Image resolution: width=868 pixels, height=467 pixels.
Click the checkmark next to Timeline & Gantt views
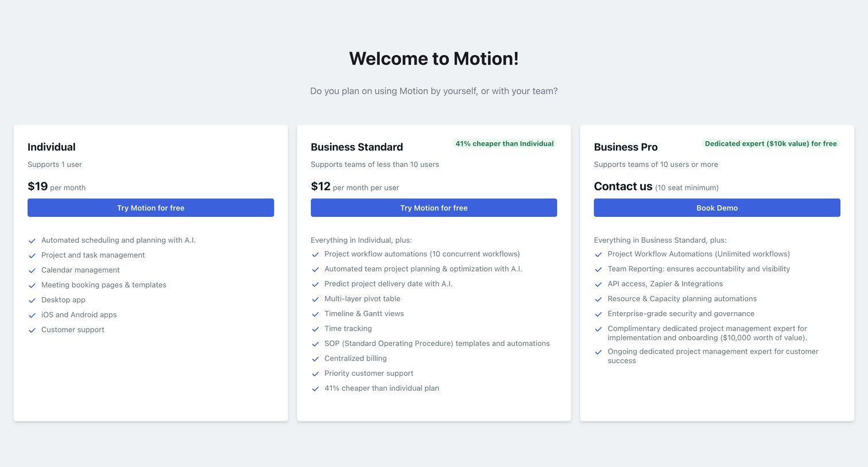click(x=315, y=314)
